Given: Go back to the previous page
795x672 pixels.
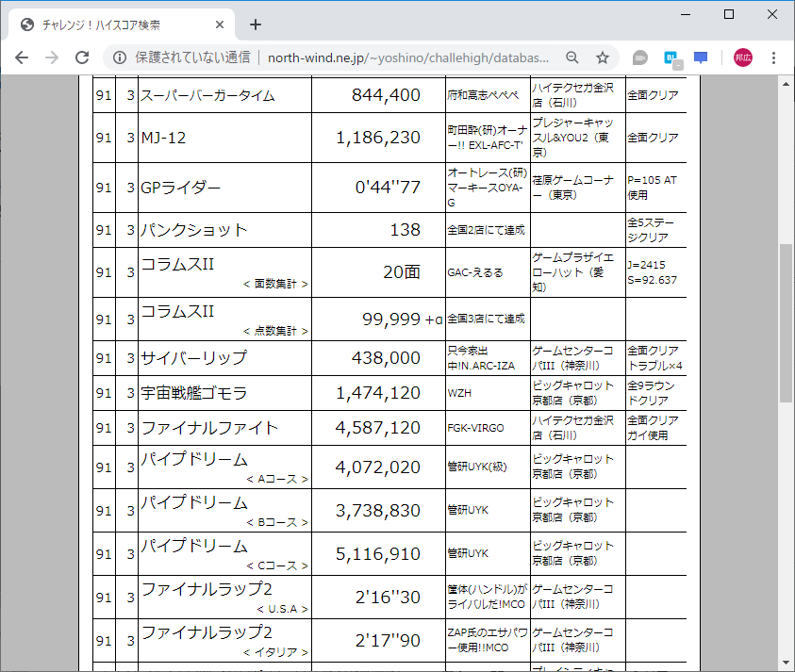Looking at the screenshot, I should pos(21,57).
